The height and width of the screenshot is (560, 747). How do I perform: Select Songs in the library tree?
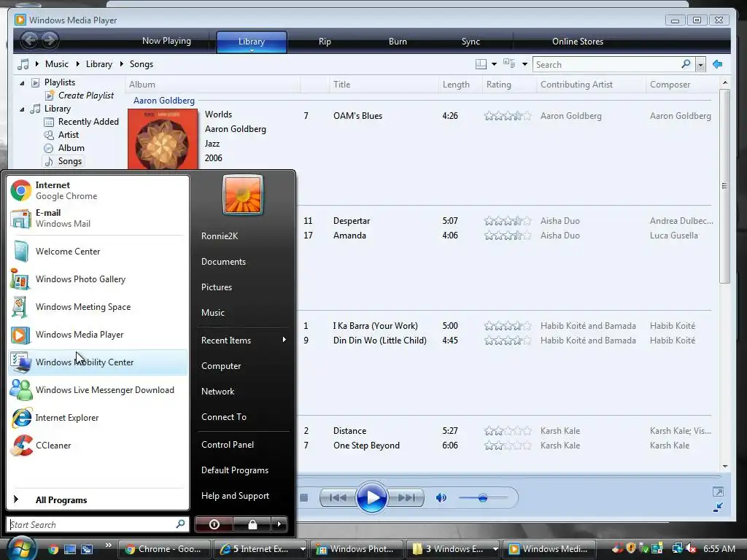(69, 161)
